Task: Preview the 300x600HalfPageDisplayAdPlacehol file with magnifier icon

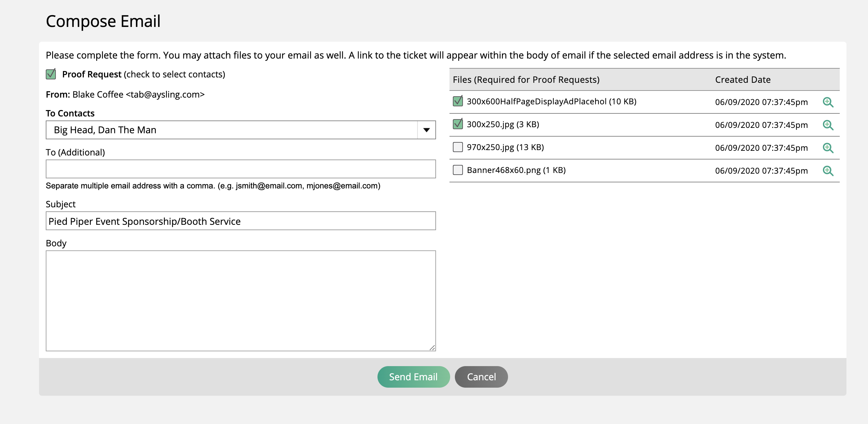Action: (828, 102)
